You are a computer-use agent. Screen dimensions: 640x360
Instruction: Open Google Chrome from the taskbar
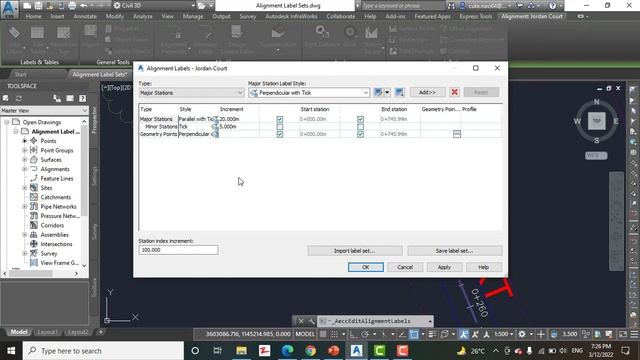tap(311, 351)
